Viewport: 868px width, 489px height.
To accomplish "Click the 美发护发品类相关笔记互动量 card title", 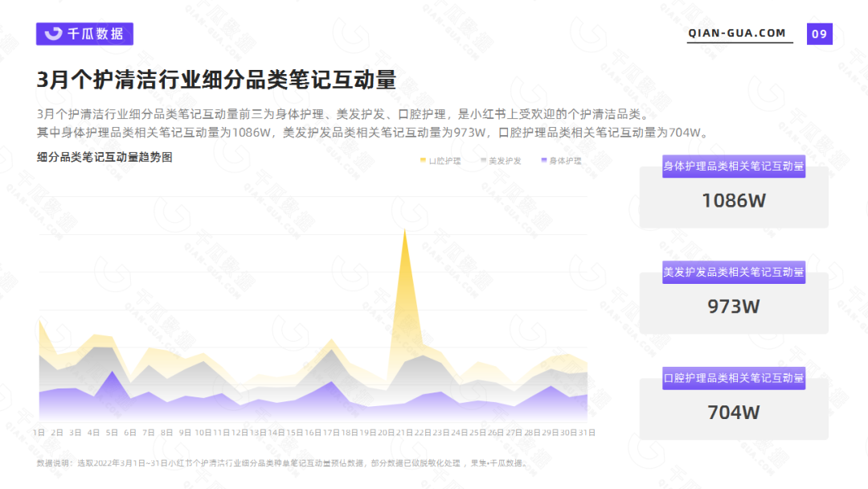I will coord(733,273).
